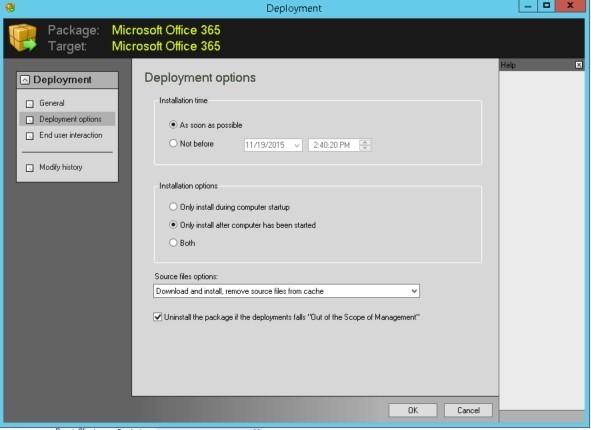Decrease time with the down spinner arrow
The width and height of the screenshot is (591, 430).
pyautogui.click(x=365, y=148)
